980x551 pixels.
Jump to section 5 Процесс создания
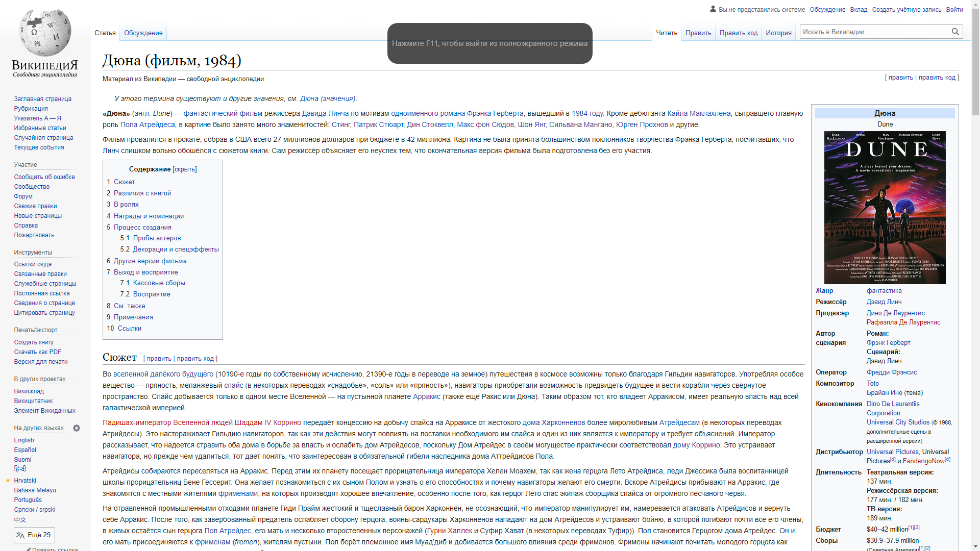[x=142, y=228]
